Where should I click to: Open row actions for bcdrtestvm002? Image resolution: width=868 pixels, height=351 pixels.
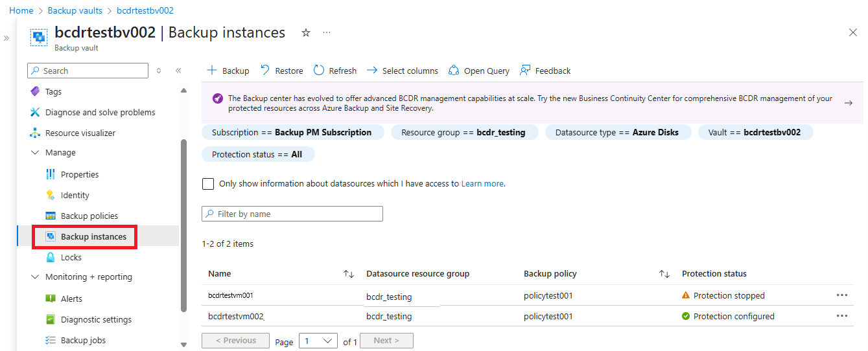click(x=842, y=315)
